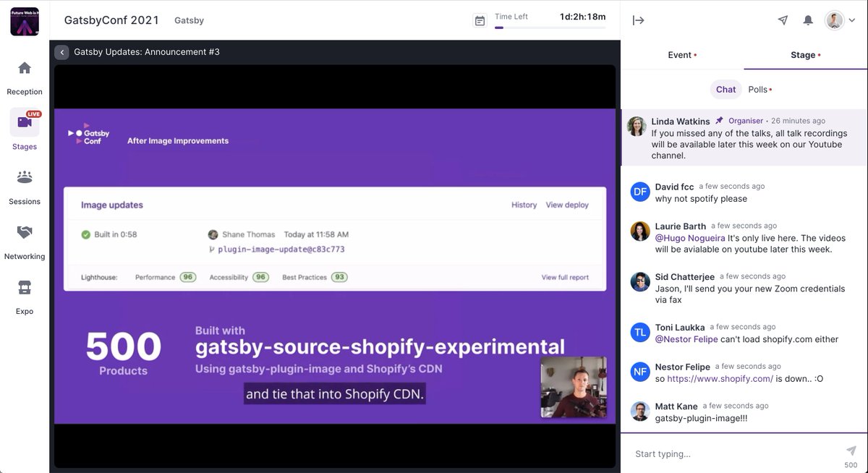The height and width of the screenshot is (473, 868).
Task: Open the Reception home icon
Action: (25, 68)
